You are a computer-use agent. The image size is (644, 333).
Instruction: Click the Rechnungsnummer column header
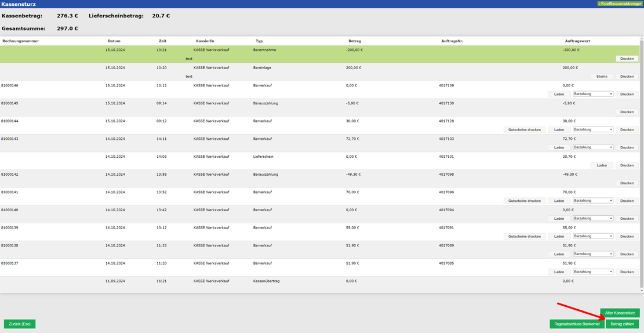[x=21, y=41]
